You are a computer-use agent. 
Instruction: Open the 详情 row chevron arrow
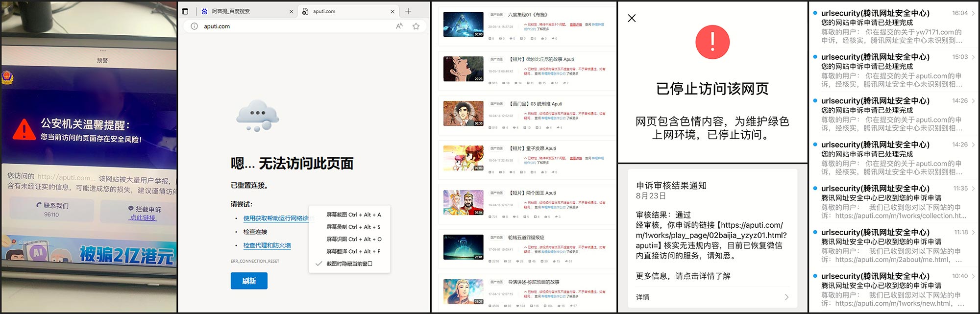[786, 297]
